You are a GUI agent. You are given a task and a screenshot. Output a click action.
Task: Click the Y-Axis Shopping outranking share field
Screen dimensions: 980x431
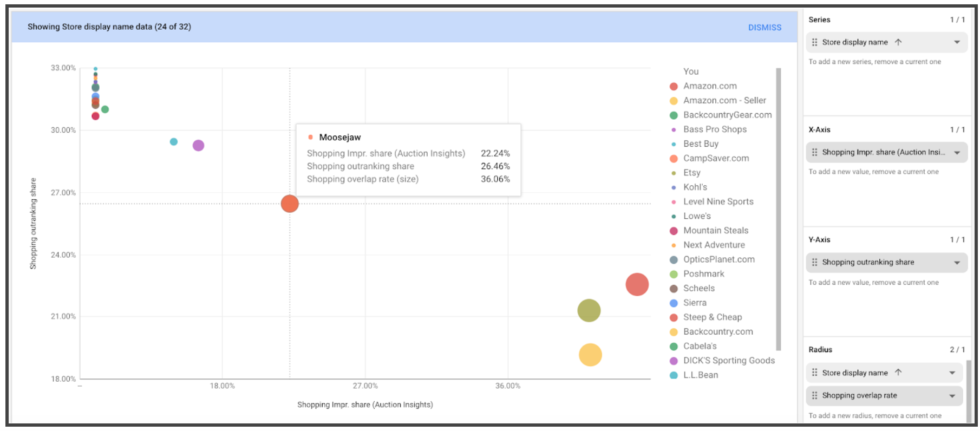pyautogui.click(x=887, y=263)
